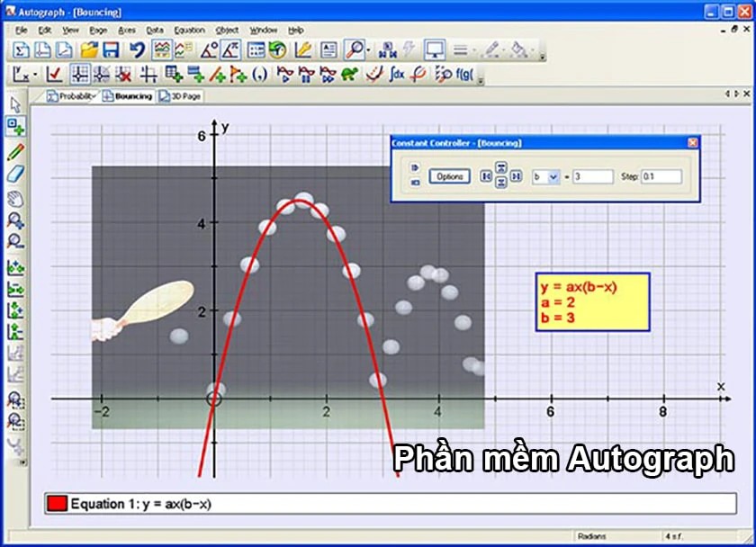Viewport: 756px width, 547px height.
Task: Open the text box editor icon
Action: (x=328, y=50)
